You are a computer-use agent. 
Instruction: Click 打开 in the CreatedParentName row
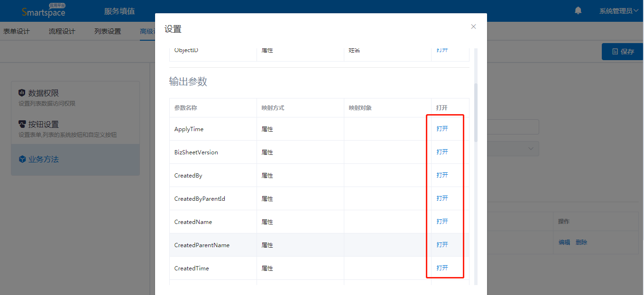click(x=442, y=245)
